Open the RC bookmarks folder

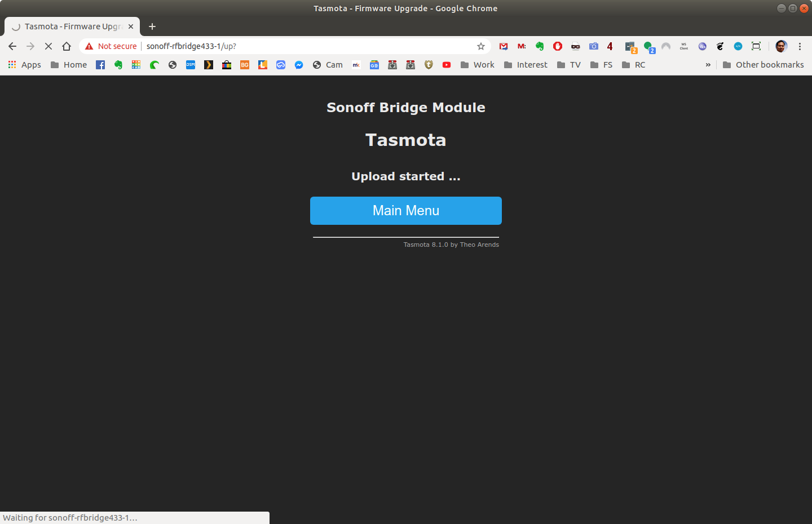[633, 65]
